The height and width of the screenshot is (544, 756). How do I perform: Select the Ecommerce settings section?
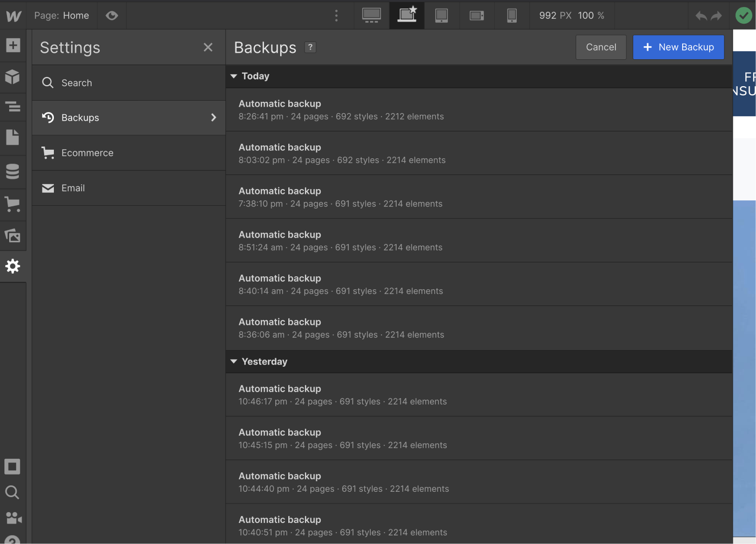87,152
